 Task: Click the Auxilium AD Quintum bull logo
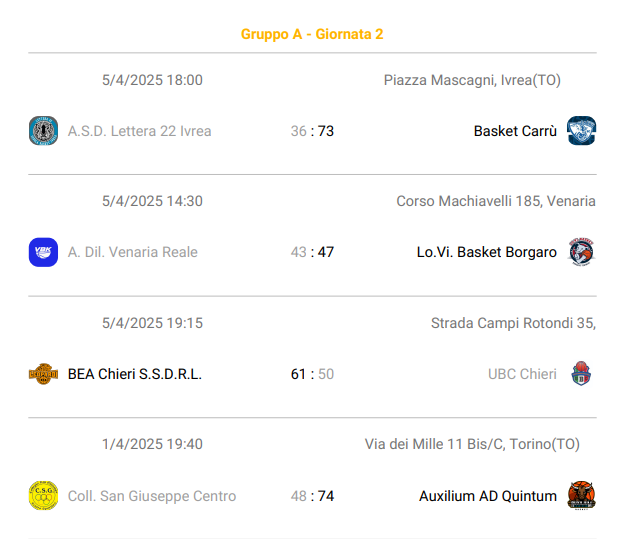pyautogui.click(x=581, y=496)
